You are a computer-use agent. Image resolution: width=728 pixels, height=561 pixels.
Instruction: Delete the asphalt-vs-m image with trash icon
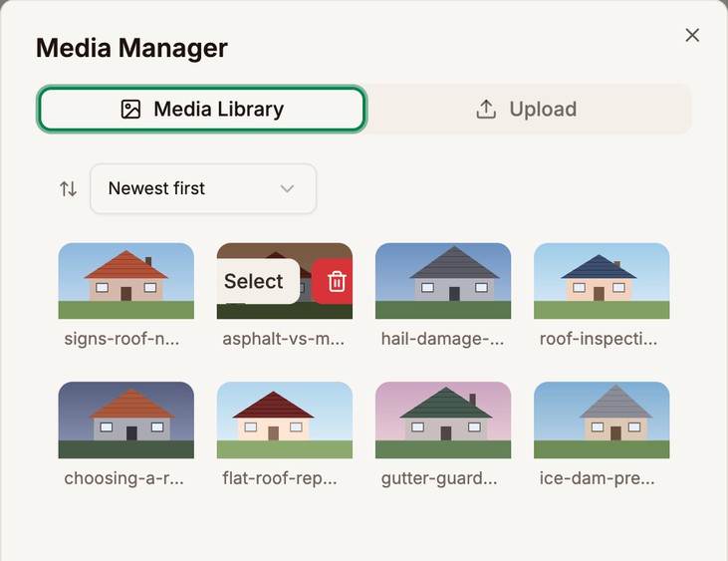point(334,281)
